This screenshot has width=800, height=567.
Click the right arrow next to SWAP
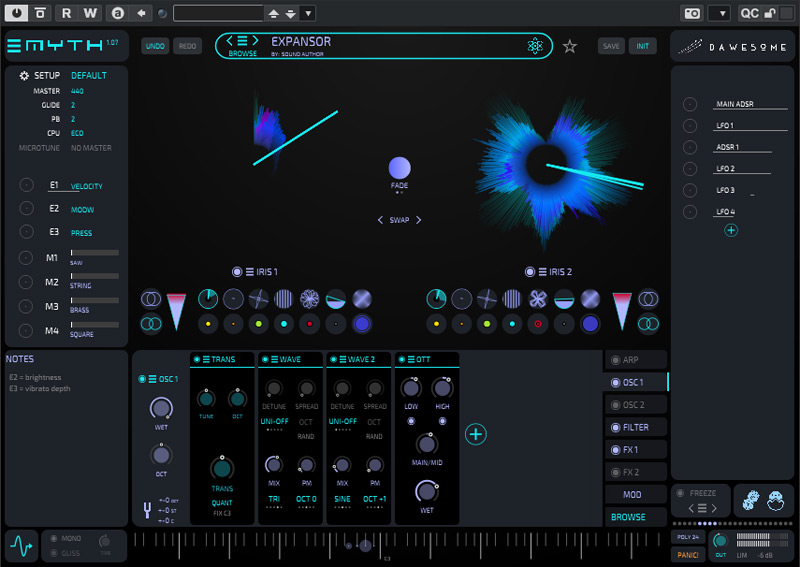click(x=419, y=220)
